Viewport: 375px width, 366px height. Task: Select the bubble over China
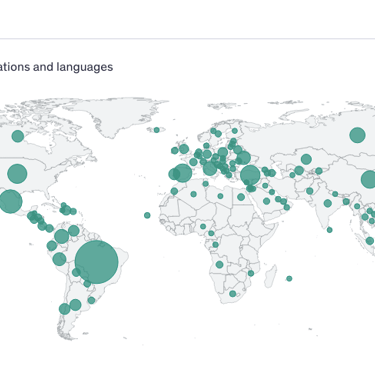click(x=369, y=179)
